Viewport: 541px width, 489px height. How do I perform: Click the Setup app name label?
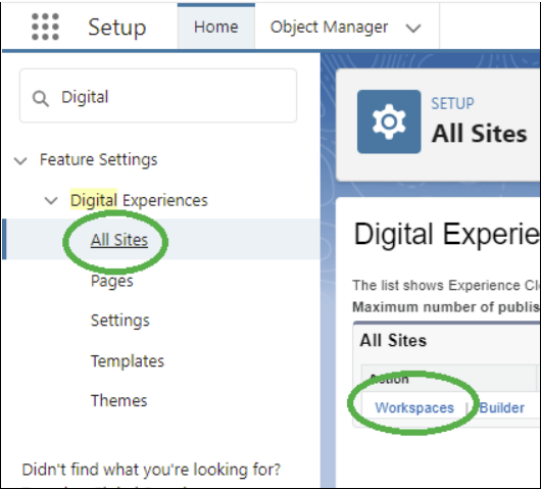tap(117, 27)
